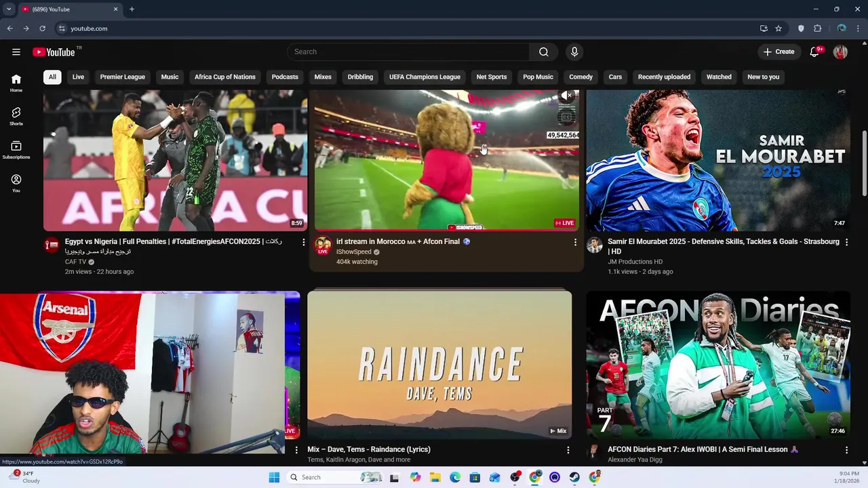Screen dimensions: 868x488
Task: Open options for Samir El Mourabet video
Action: pyautogui.click(x=846, y=242)
